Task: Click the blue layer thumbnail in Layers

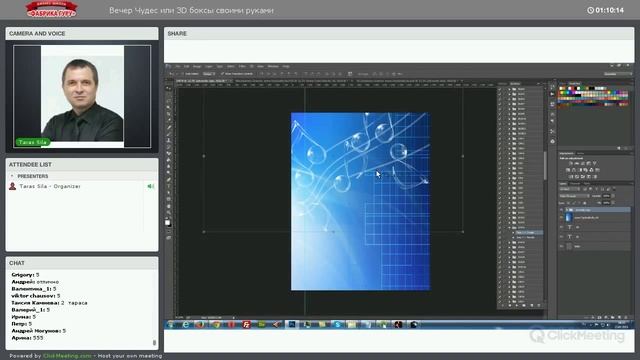Action: click(568, 218)
